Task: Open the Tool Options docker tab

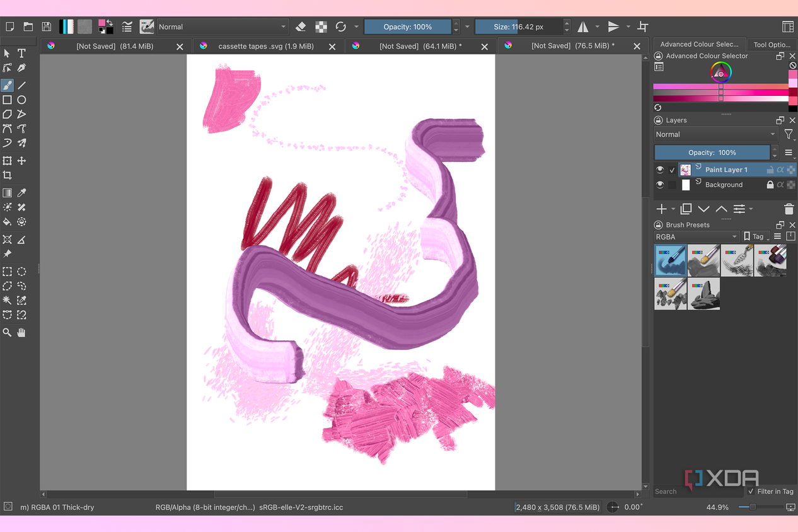Action: (772, 45)
